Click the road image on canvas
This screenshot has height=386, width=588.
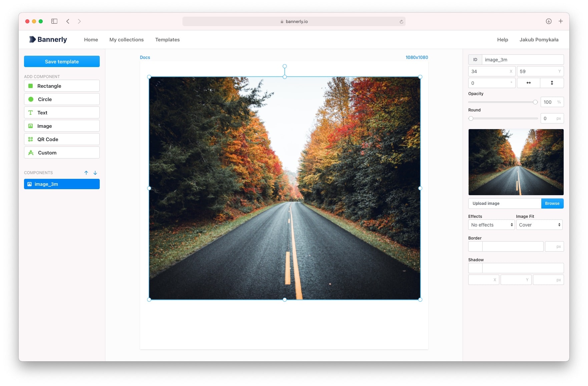click(284, 188)
